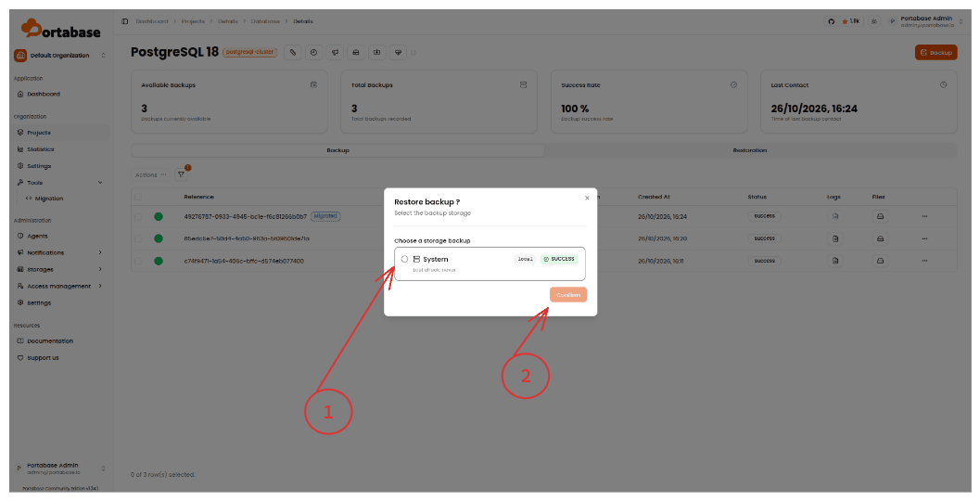Screen dimensions: 980x501
Task: Click the postgresql-cluster badge
Action: (249, 52)
